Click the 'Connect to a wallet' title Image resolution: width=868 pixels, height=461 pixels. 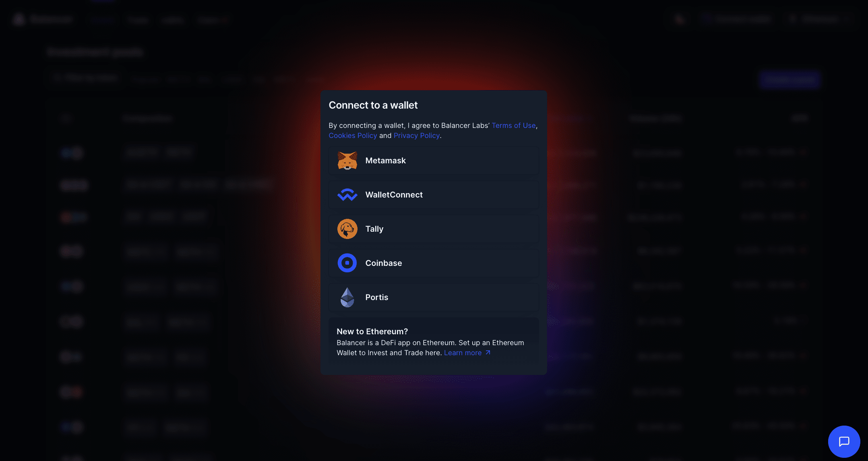[373, 105]
